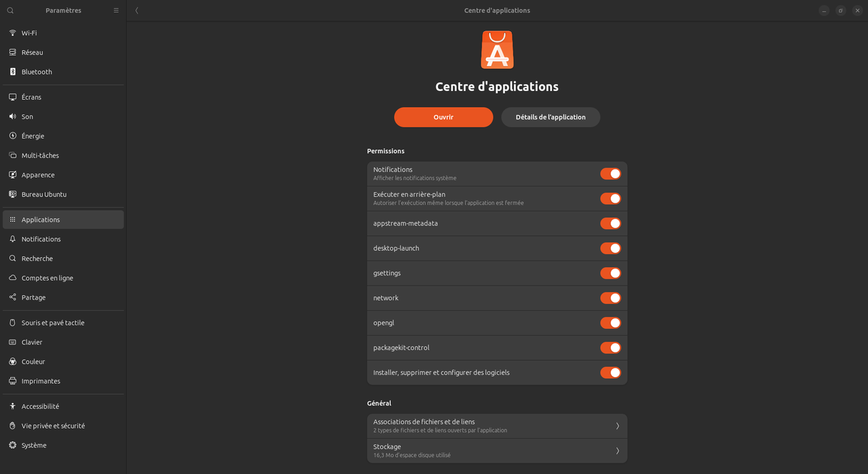The width and height of the screenshot is (868, 474).
Task: Open the Partage sidebar entry
Action: coord(63,297)
